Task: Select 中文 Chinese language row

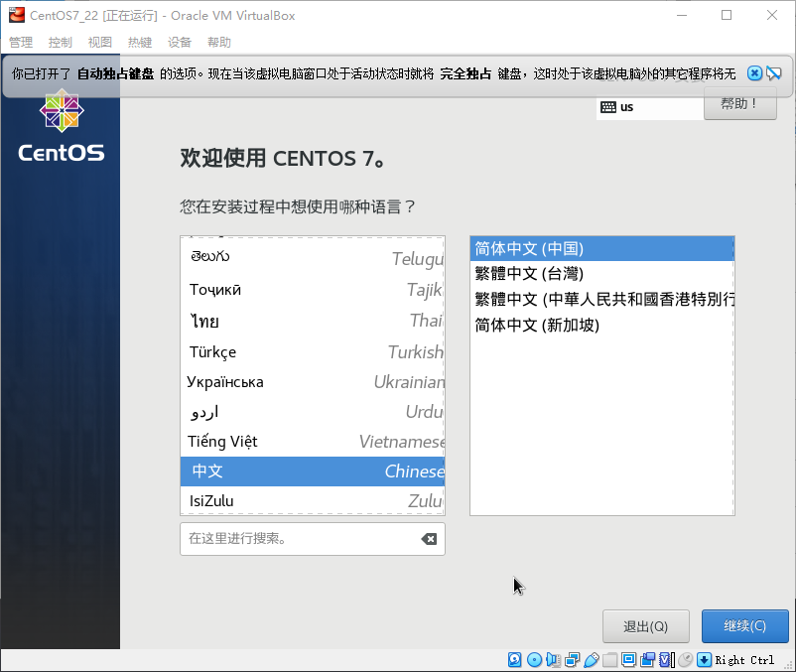Action: tap(313, 471)
